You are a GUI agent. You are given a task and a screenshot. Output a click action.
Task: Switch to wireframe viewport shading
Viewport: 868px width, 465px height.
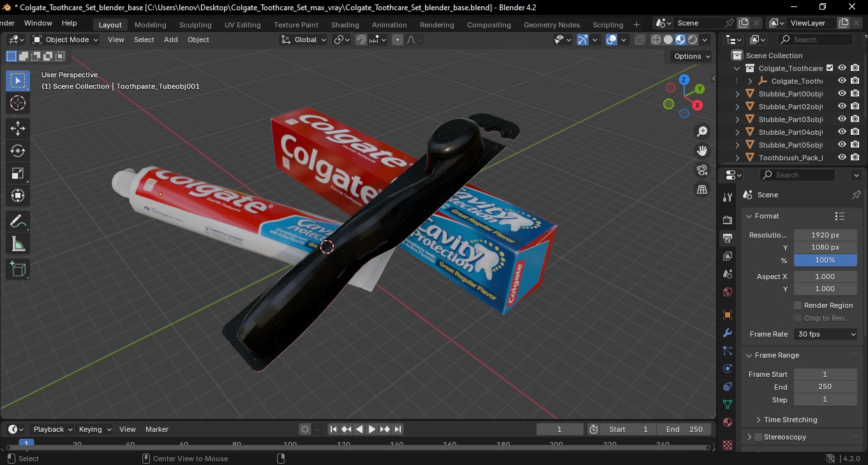(656, 40)
